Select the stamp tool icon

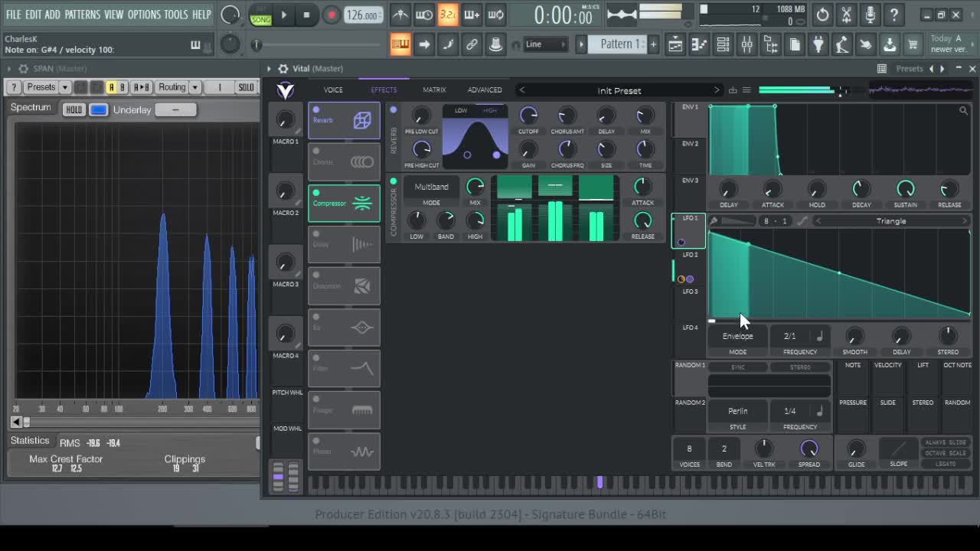(495, 44)
